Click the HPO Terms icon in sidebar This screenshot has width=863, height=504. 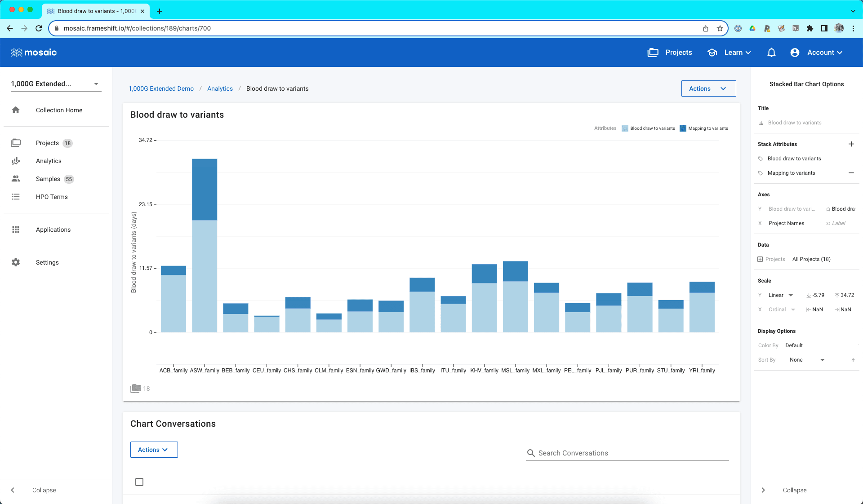tap(16, 197)
